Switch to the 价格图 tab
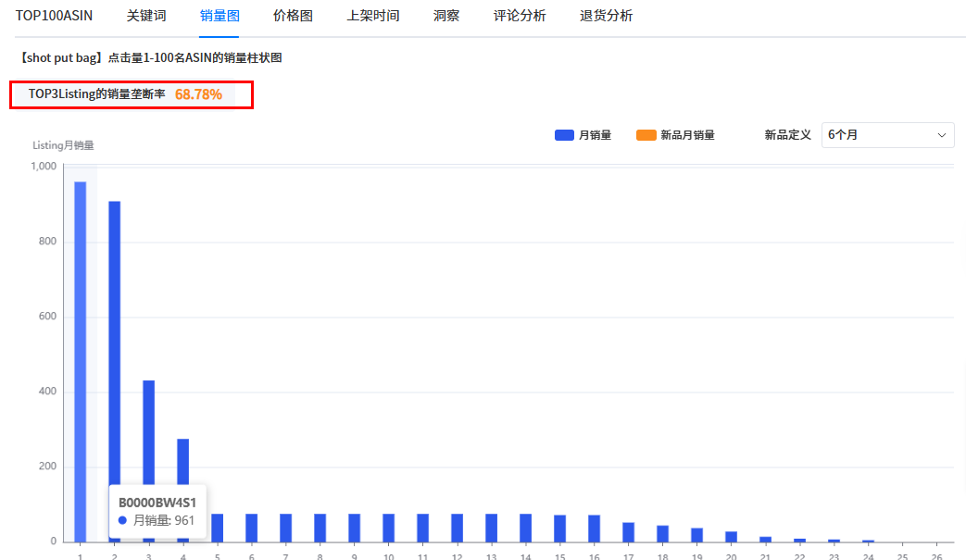 293,16
